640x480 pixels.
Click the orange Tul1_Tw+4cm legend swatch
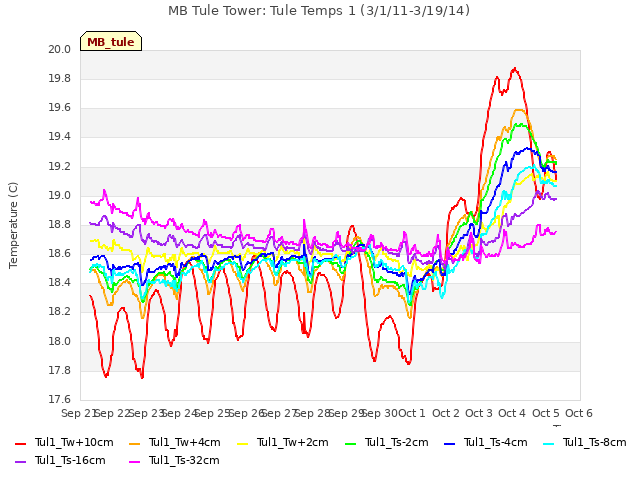134,443
